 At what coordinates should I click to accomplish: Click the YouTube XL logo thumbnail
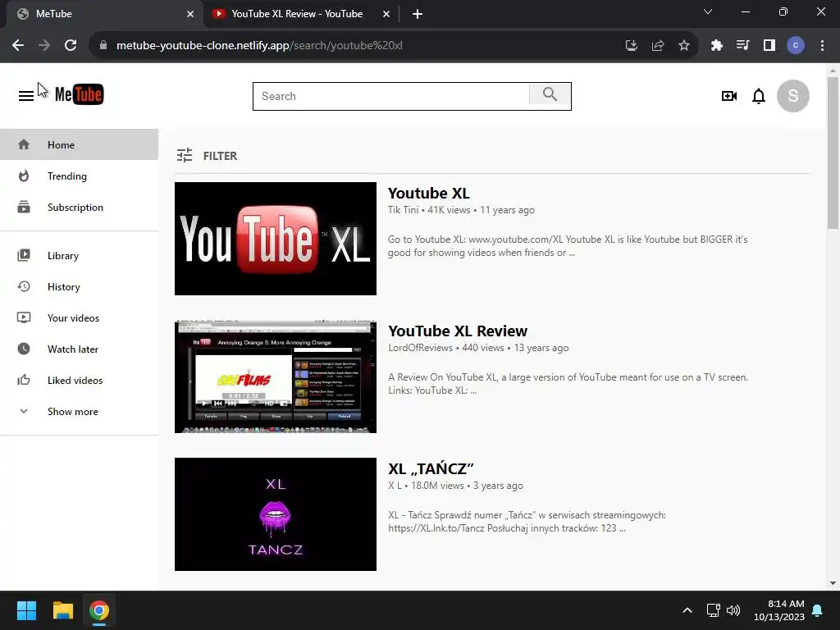pyautogui.click(x=276, y=239)
